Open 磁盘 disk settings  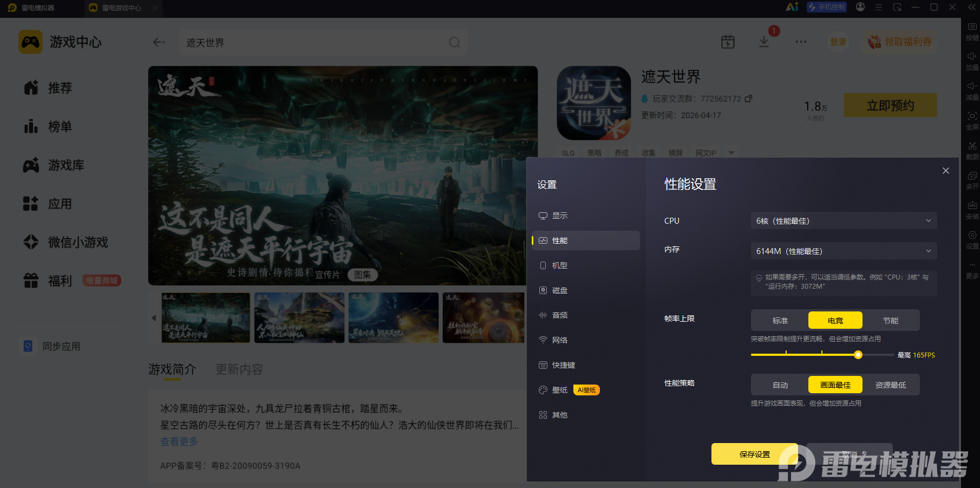[586, 290]
